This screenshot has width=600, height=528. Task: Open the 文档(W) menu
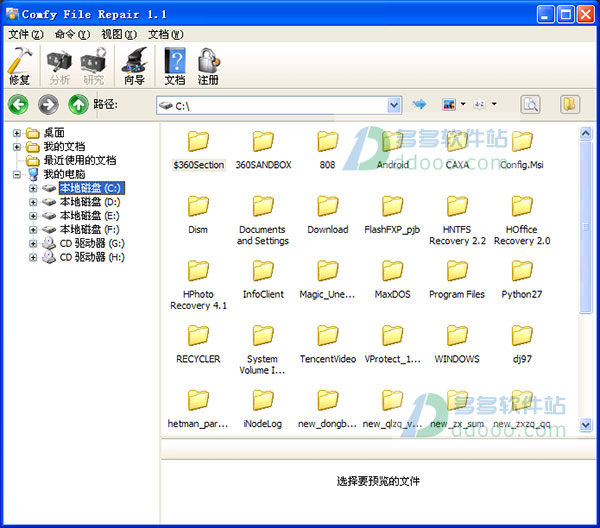click(165, 34)
